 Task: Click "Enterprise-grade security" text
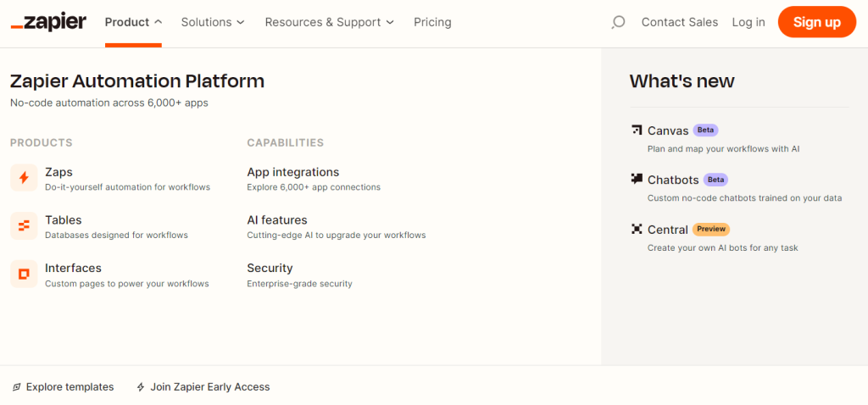click(299, 284)
